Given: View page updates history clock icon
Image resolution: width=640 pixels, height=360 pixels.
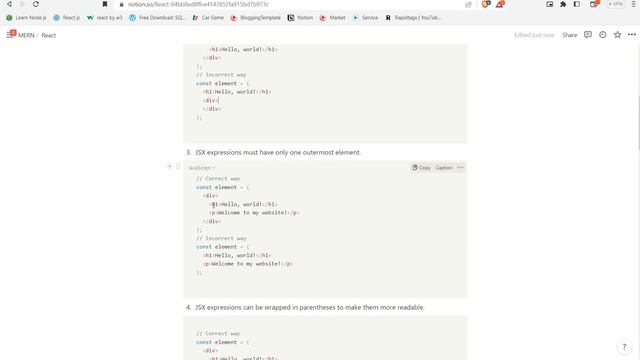Looking at the screenshot, I should click(x=602, y=35).
